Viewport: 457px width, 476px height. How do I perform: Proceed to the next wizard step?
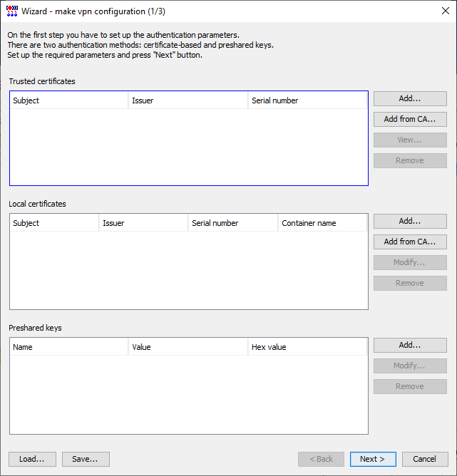pyautogui.click(x=373, y=459)
